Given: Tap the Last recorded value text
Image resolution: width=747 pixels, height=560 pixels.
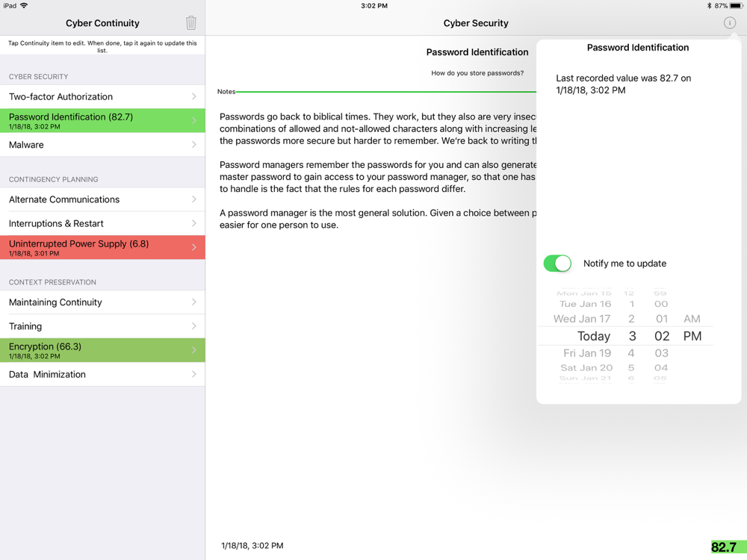Looking at the screenshot, I should (623, 84).
